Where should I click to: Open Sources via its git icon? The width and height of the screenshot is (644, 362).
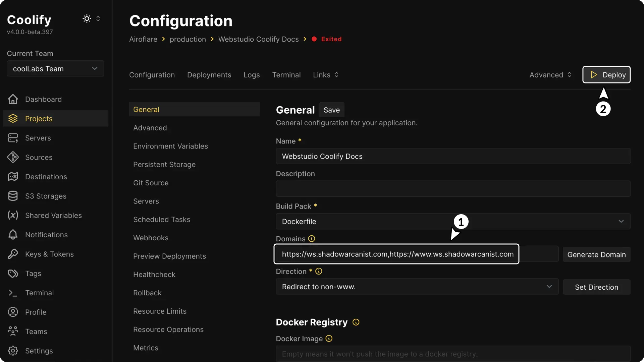pyautogui.click(x=13, y=157)
